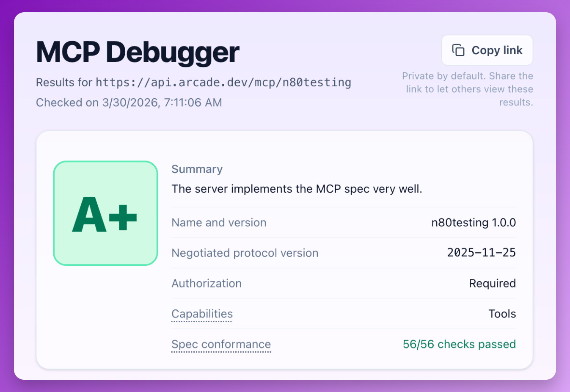Click the copy icon in Copy link button
The height and width of the screenshot is (392, 570).
point(458,50)
